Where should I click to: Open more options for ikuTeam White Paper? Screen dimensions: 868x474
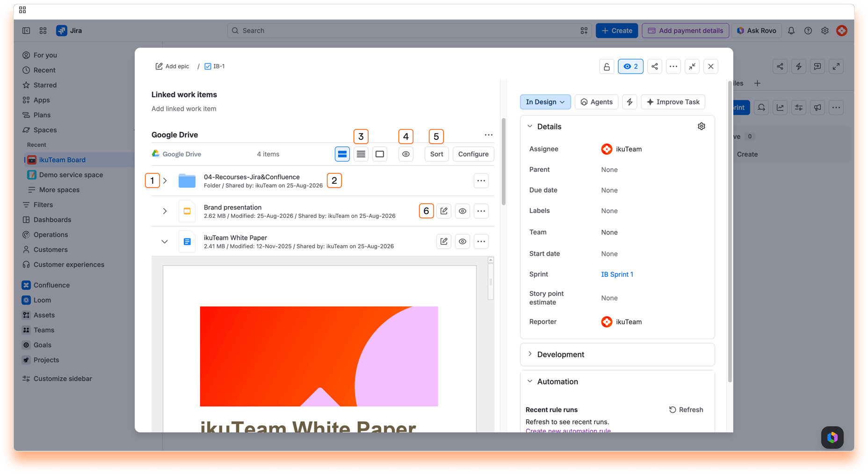(481, 241)
